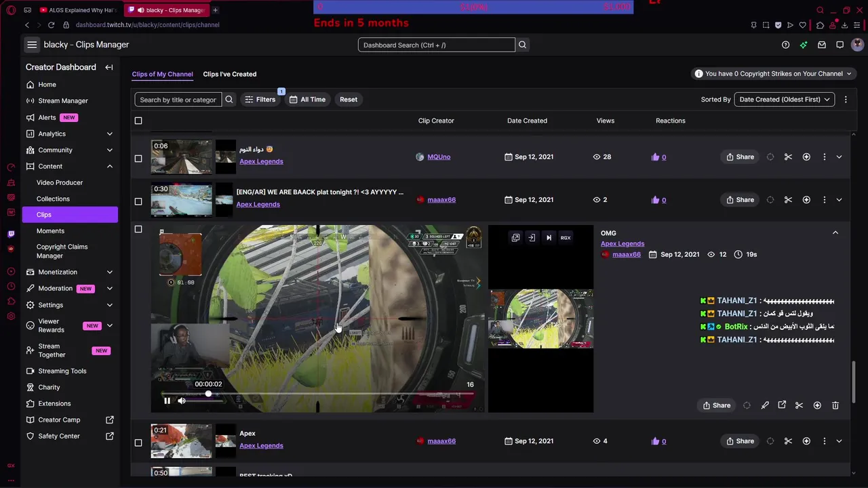Check the WE ARE BAACK clip checkbox
The width and height of the screenshot is (868, 488).
click(138, 201)
